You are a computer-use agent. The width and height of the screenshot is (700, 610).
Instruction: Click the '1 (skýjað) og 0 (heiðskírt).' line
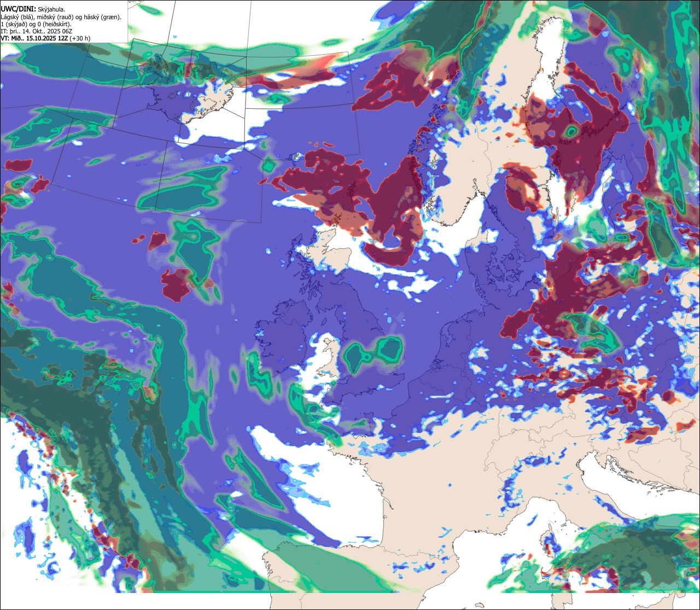point(36,24)
